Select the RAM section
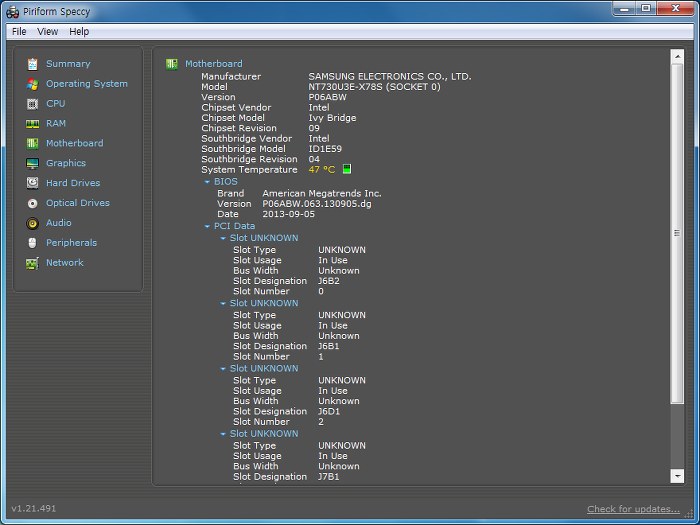700x525 pixels. 56,123
